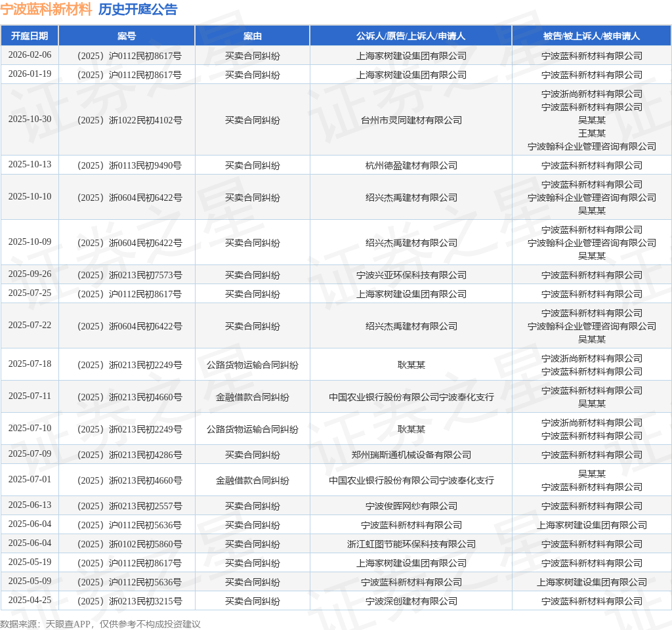The width and height of the screenshot is (672, 630).
Task: Click date cell 2026-02-06
Action: (x=30, y=55)
